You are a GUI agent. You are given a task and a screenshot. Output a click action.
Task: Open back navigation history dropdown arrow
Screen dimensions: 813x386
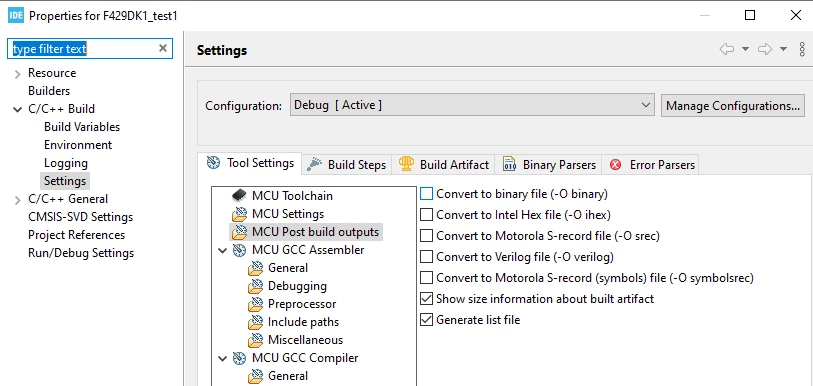(x=745, y=49)
